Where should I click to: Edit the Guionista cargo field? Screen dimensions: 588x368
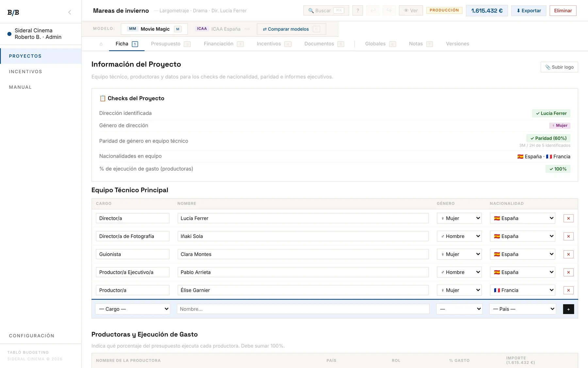coord(133,254)
